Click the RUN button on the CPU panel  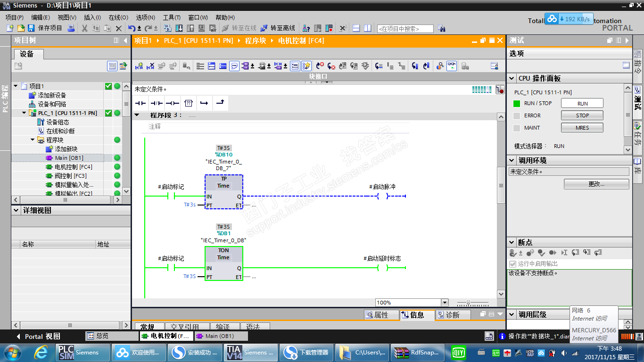pyautogui.click(x=582, y=103)
